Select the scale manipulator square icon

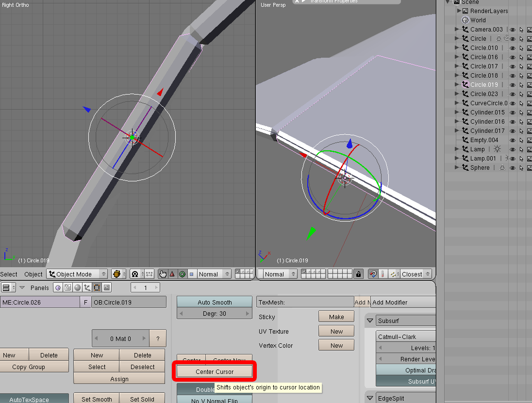[191, 274]
